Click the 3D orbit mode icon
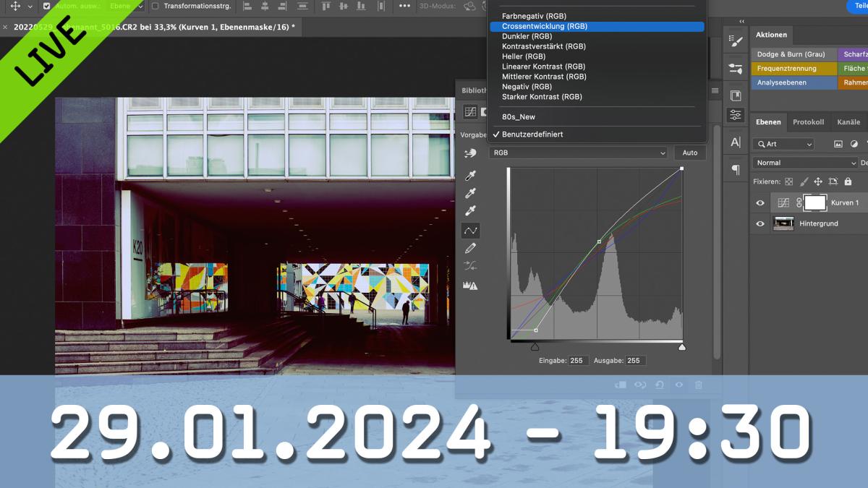Screen dimensions: 868x488 470,6
